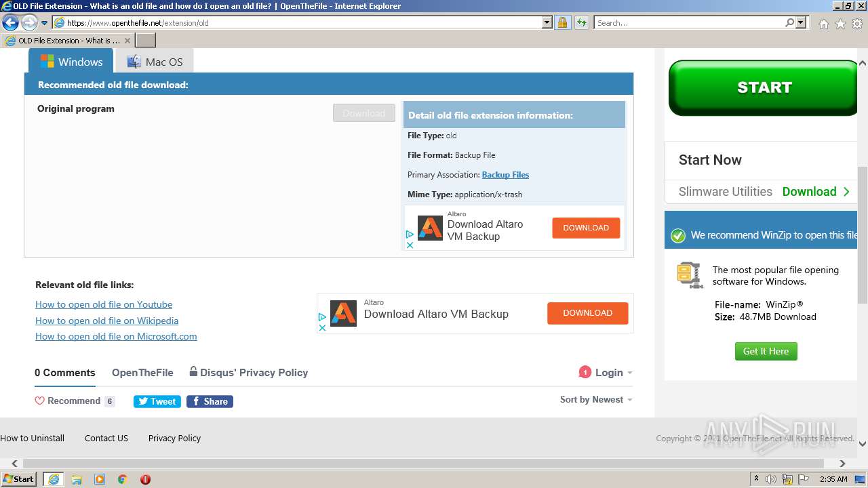This screenshot has width=868, height=488.
Task: Click the Tweet button
Action: (x=157, y=401)
